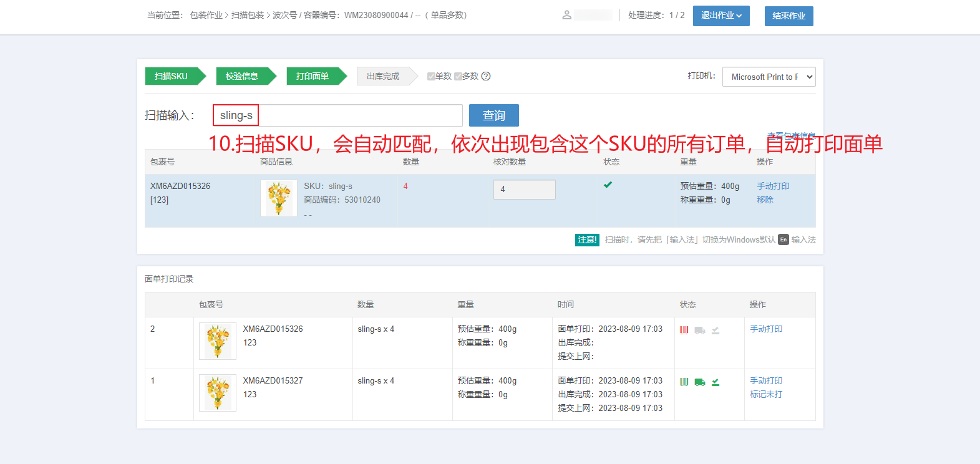Click sling-s x 4 in record row 1
Screen dimensions: 980x464
coord(376,380)
